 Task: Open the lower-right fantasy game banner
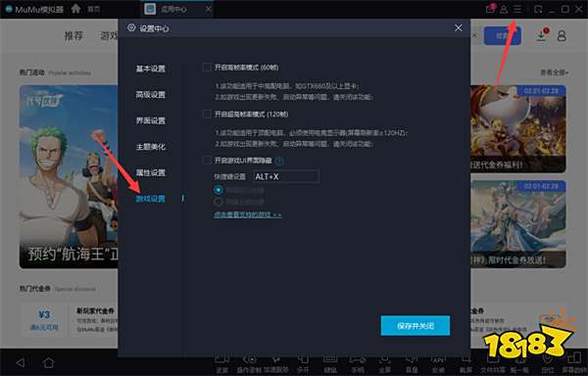[517, 224]
